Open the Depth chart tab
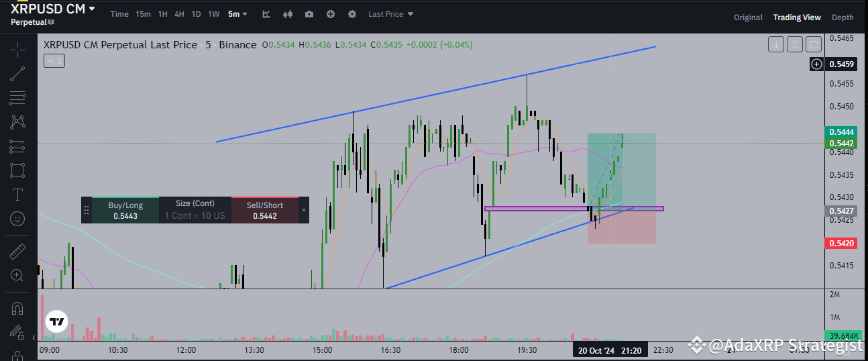Screen dimensions: 868x361 [843, 17]
